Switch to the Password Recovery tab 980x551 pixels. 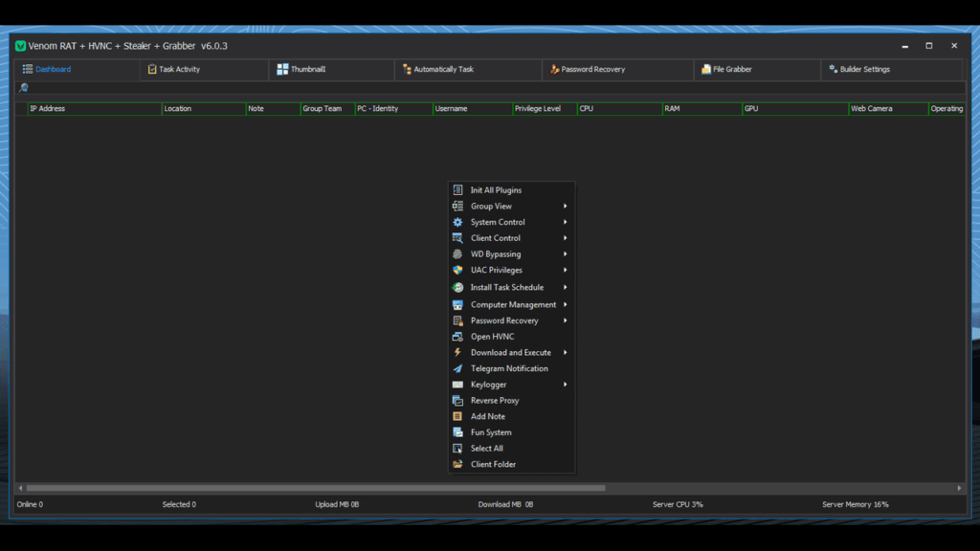(x=617, y=69)
